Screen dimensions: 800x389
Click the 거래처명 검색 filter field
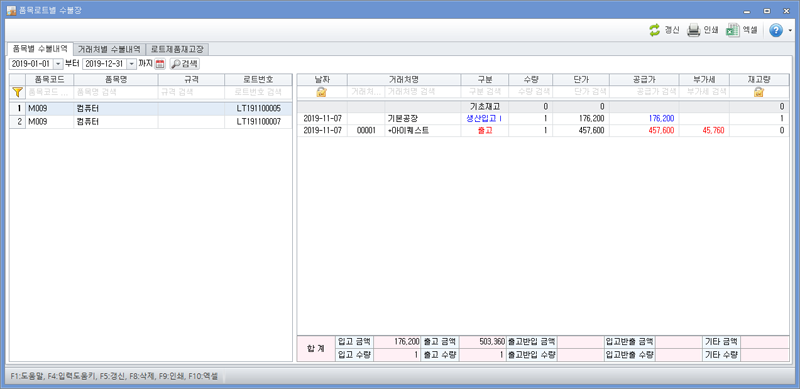tap(422, 92)
